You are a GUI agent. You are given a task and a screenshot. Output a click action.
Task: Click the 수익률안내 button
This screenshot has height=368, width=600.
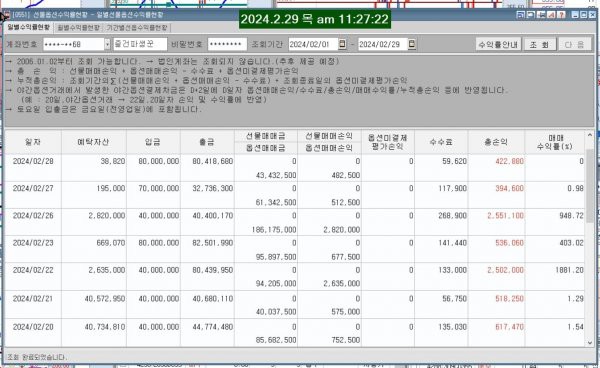coord(499,44)
